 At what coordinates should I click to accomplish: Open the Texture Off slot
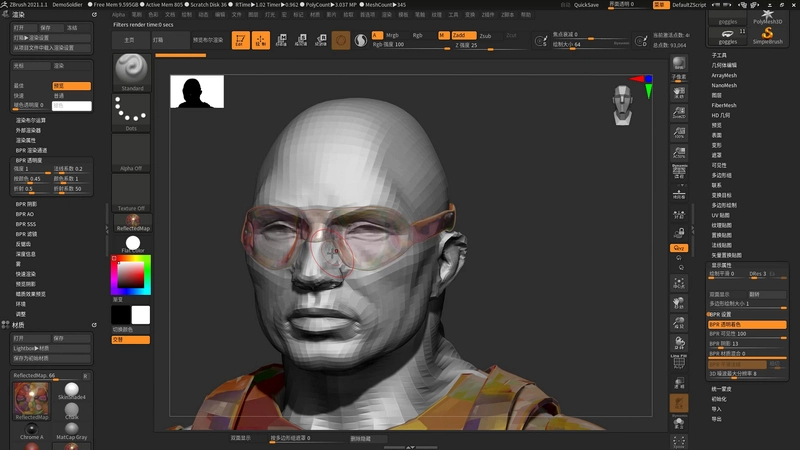(132, 192)
